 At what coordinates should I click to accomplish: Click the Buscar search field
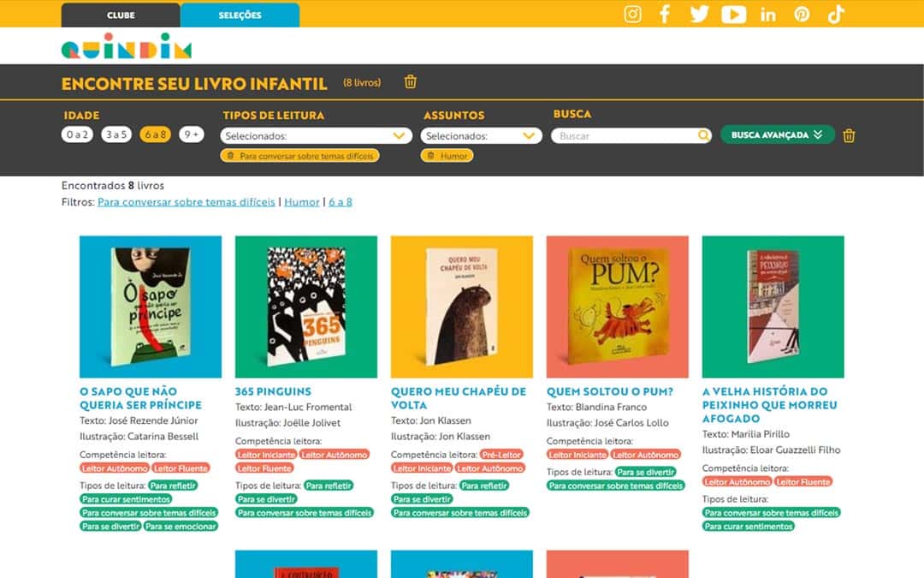pos(625,136)
